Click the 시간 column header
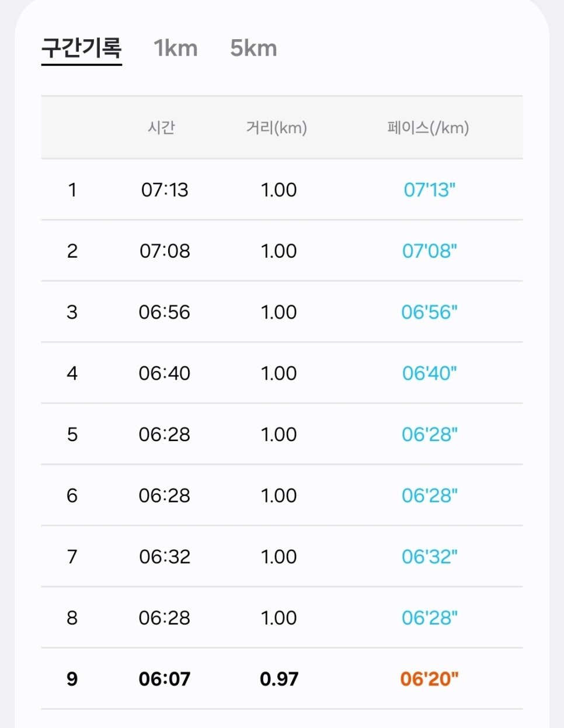564x728 pixels. click(161, 127)
